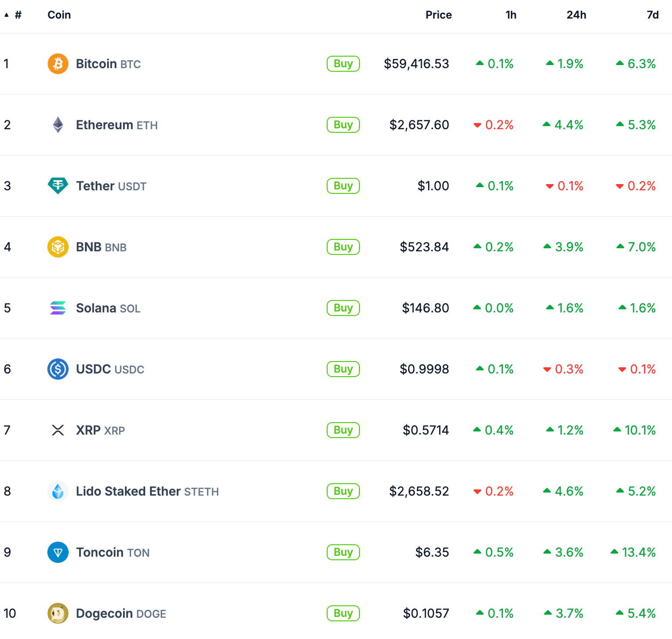Click the Bitcoin logo icon

[58, 63]
